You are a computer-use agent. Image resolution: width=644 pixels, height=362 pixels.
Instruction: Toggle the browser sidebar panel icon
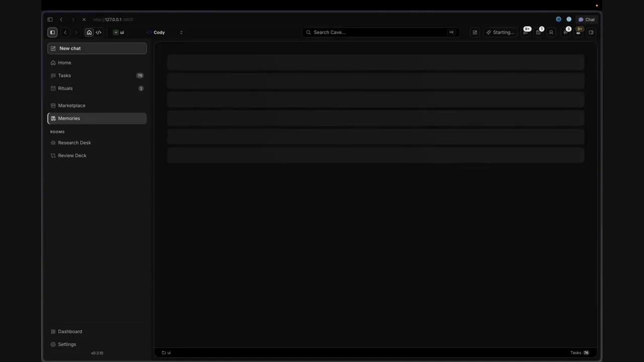pyautogui.click(x=50, y=20)
